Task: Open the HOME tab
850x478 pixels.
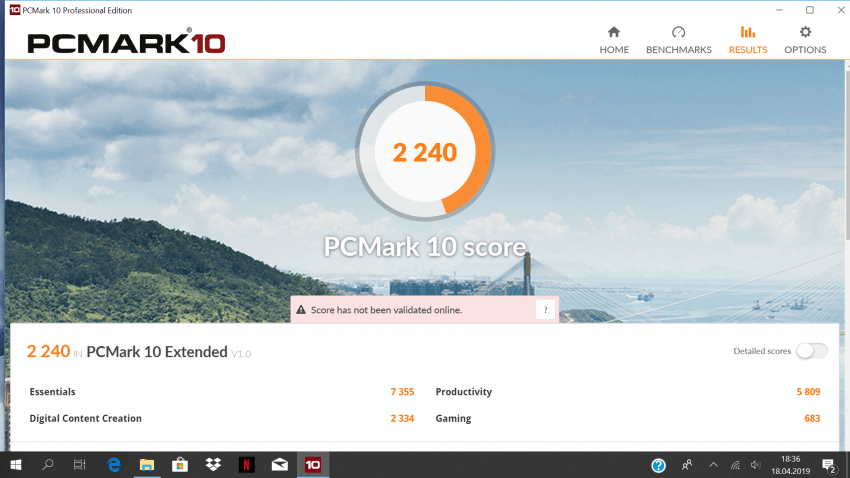Action: click(x=614, y=40)
